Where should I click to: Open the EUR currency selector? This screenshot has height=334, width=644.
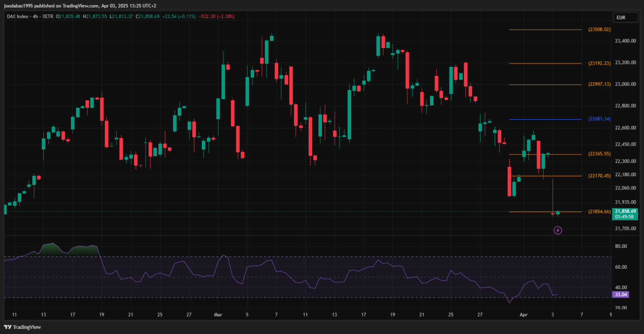pos(621,18)
